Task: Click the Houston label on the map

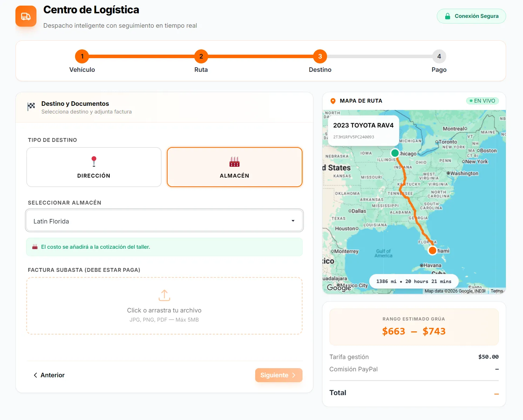Action: (345, 228)
